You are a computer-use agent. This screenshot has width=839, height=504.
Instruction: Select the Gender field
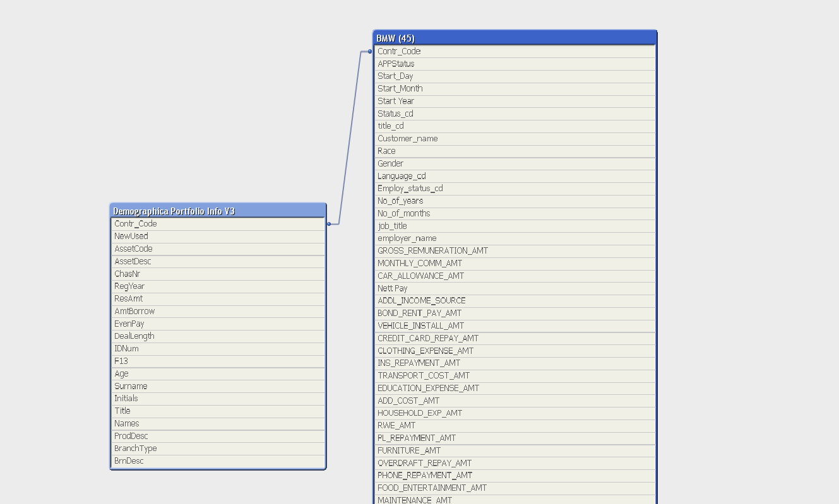click(x=515, y=164)
